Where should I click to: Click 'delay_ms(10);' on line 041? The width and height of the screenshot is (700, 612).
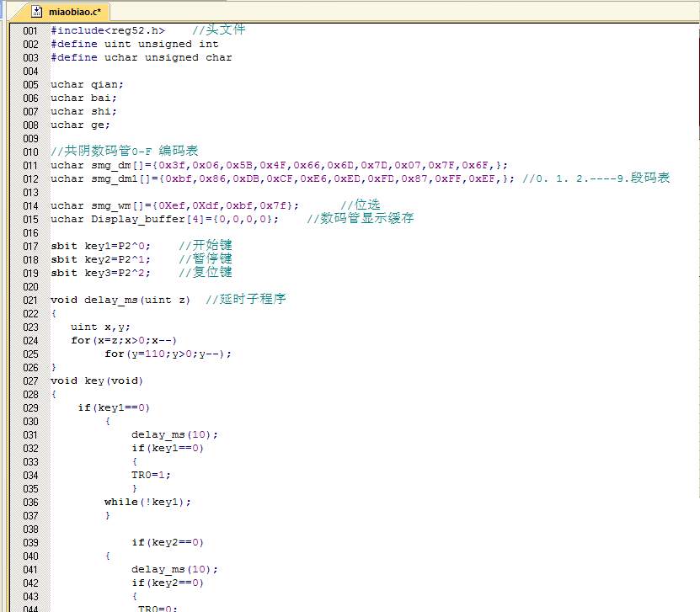point(174,570)
